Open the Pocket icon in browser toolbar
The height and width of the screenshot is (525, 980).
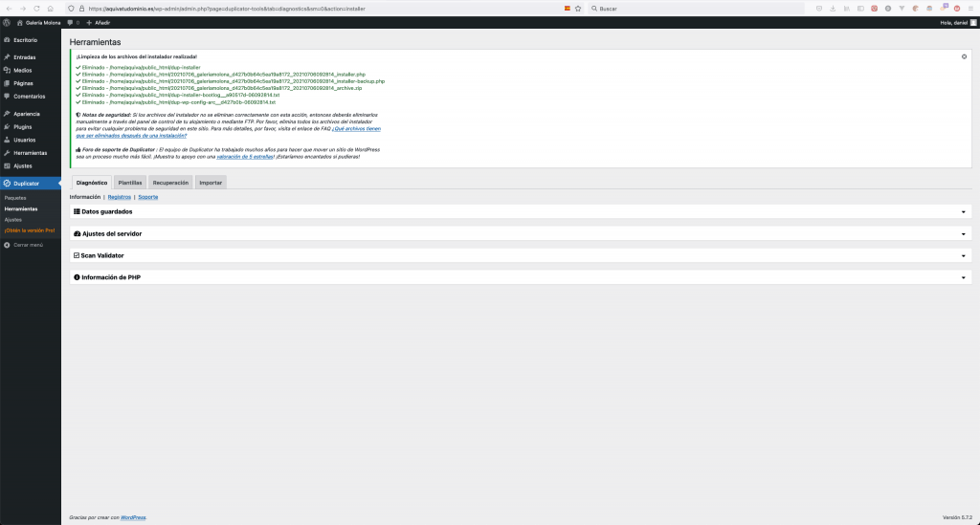(x=819, y=9)
